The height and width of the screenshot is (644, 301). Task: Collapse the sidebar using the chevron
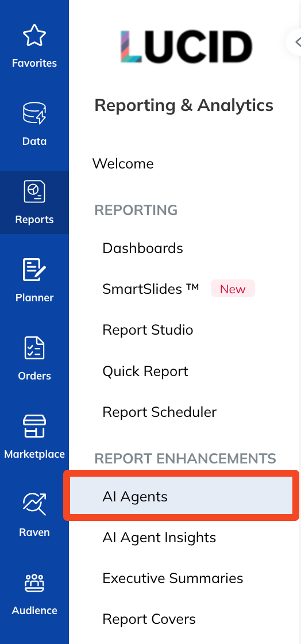[296, 41]
